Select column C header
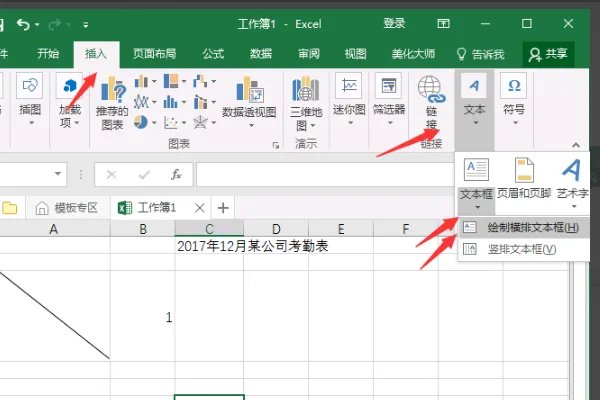The width and height of the screenshot is (600, 400). point(209,229)
